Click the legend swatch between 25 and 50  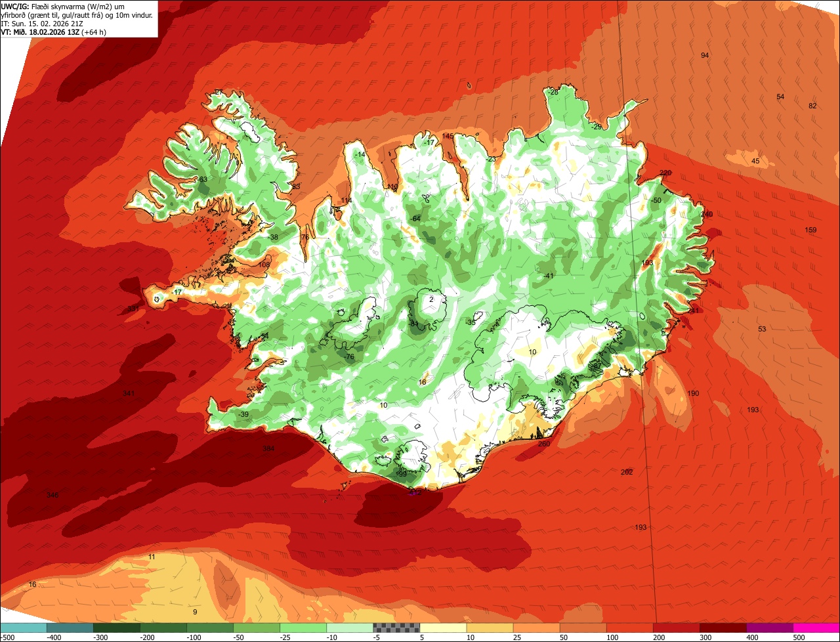(x=536, y=628)
